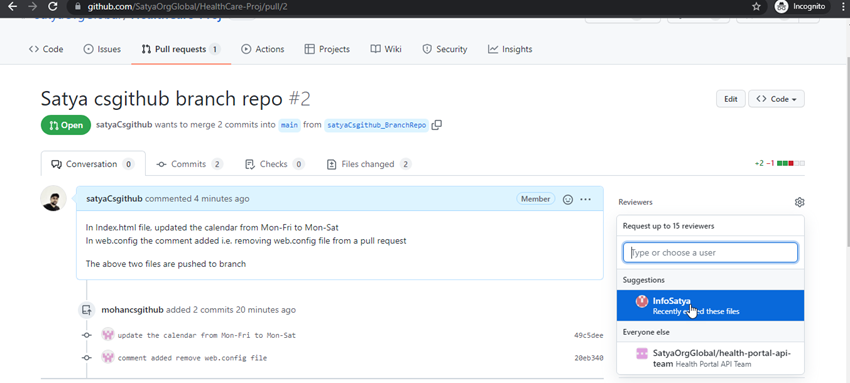Open the Code repository tab
Image resolution: width=850 pixels, height=383 pixels.
click(46, 49)
